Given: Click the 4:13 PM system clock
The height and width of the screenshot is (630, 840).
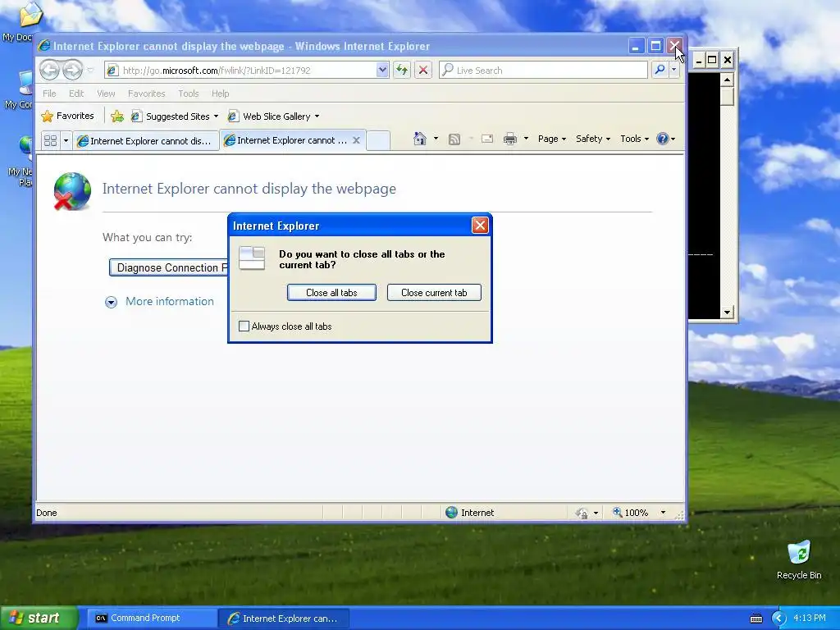Looking at the screenshot, I should pos(810,618).
